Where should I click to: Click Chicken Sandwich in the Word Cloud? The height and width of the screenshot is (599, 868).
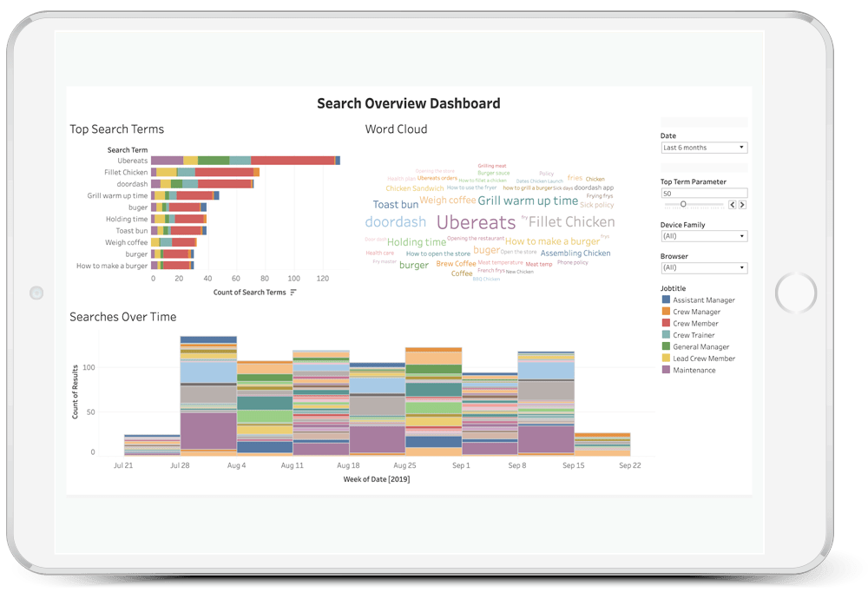pos(415,188)
